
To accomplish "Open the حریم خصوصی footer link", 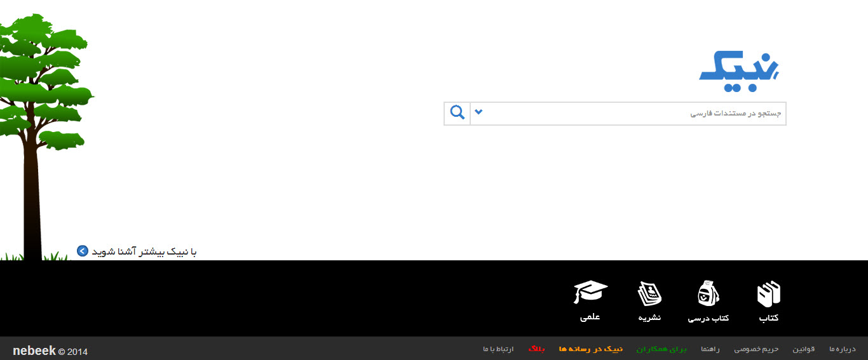I will [x=756, y=349].
